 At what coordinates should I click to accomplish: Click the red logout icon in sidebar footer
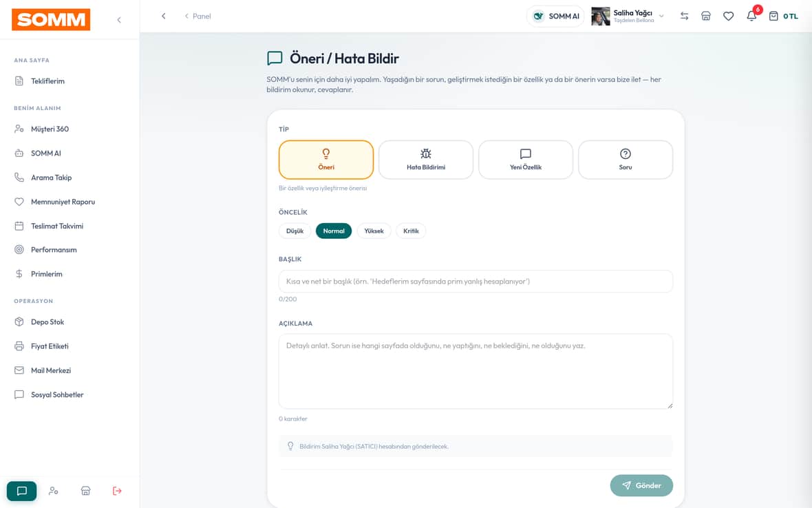117,491
